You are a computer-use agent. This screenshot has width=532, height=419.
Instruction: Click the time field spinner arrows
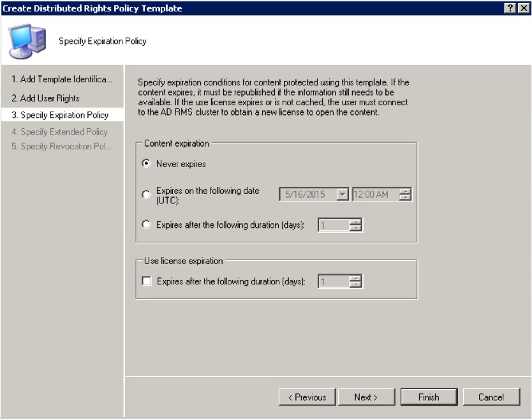coord(405,195)
